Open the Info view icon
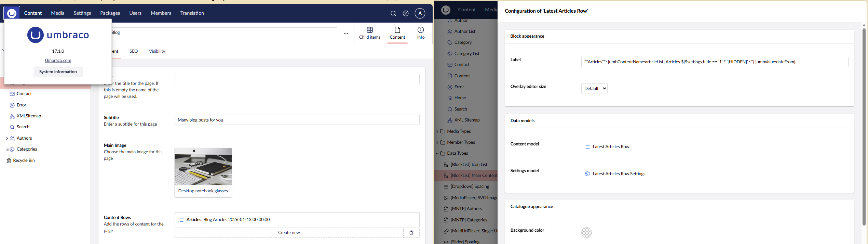This screenshot has height=244, width=868. (x=421, y=30)
